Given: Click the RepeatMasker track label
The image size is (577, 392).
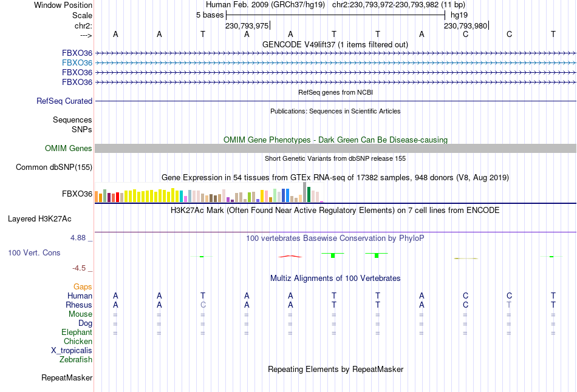Looking at the screenshot, I should (67, 377).
